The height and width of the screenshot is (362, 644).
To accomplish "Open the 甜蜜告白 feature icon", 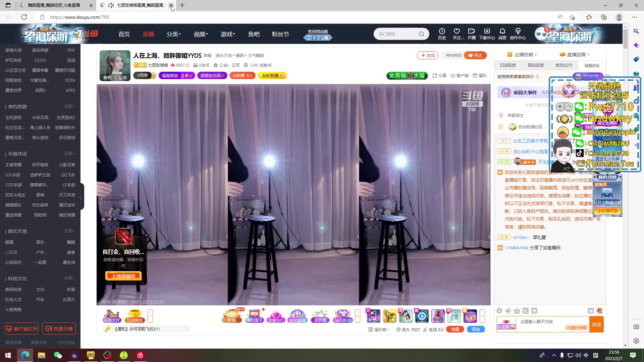I will pos(276,316).
